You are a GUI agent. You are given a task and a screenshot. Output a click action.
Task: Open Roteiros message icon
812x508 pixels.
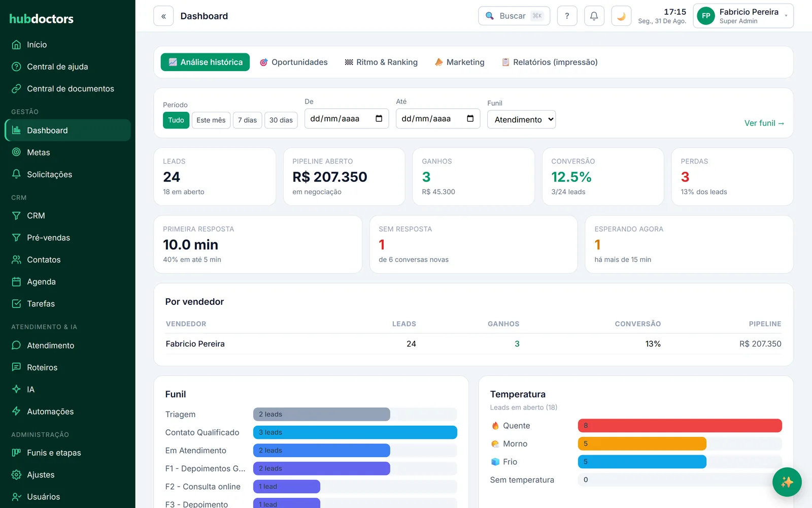(x=16, y=367)
